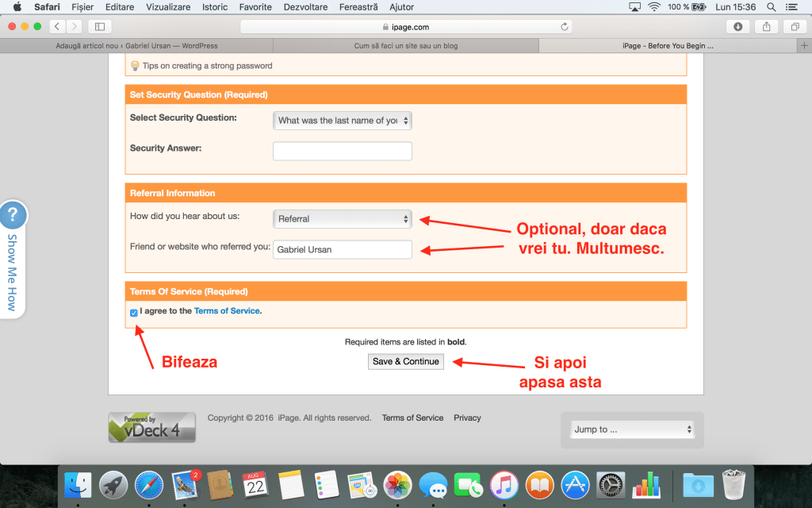Screen dimensions: 812x508
Task: Show the Safari sidebar
Action: pyautogui.click(x=100, y=26)
